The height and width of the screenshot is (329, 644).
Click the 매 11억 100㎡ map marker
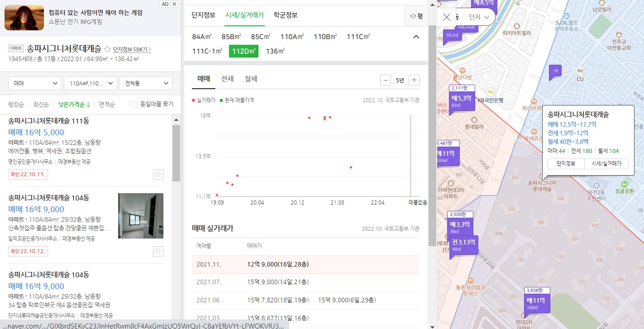[538, 300]
